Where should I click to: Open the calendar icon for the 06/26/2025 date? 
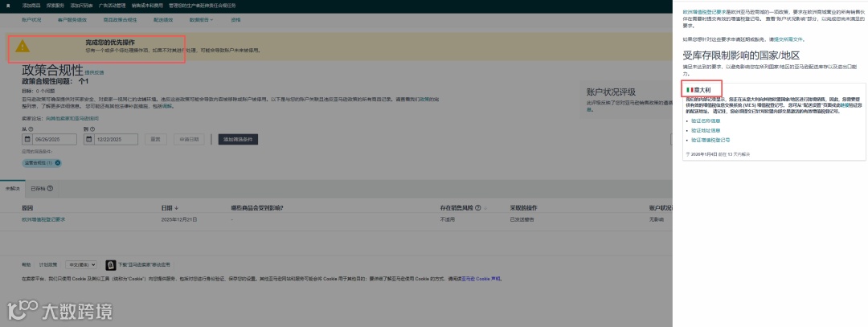point(27,140)
